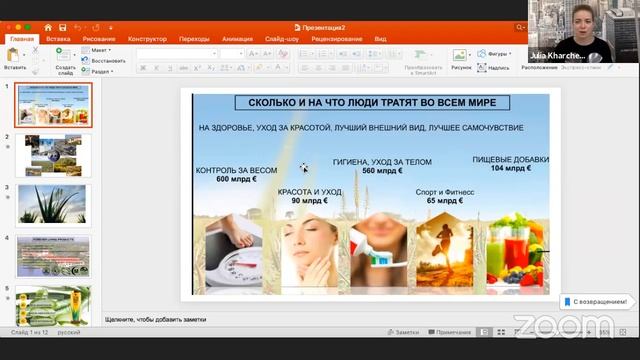Image resolution: width=640 pixels, height=360 pixels.
Task: Expand the Вставить paste dropdown arrow
Action: click(24, 55)
